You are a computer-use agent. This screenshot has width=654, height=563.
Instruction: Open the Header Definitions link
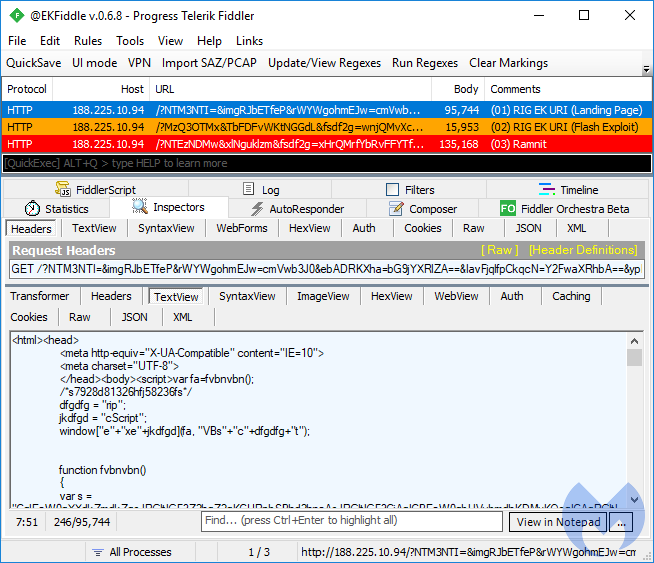(x=582, y=250)
